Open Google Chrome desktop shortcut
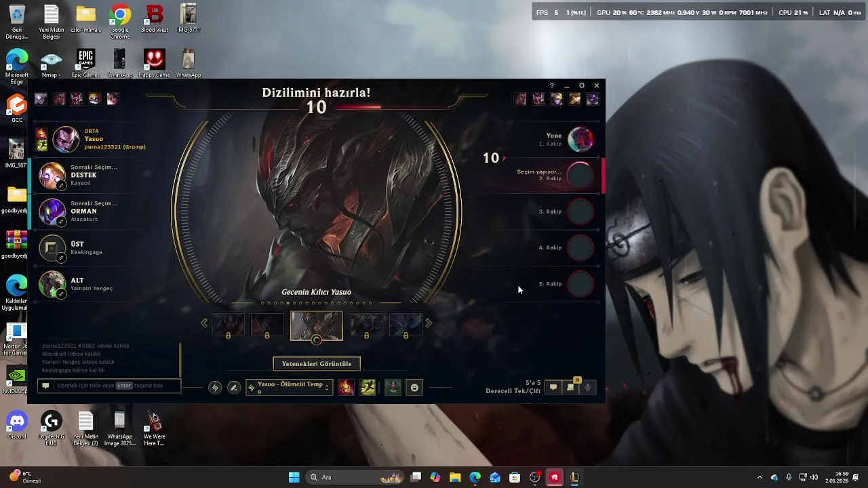 120,22
